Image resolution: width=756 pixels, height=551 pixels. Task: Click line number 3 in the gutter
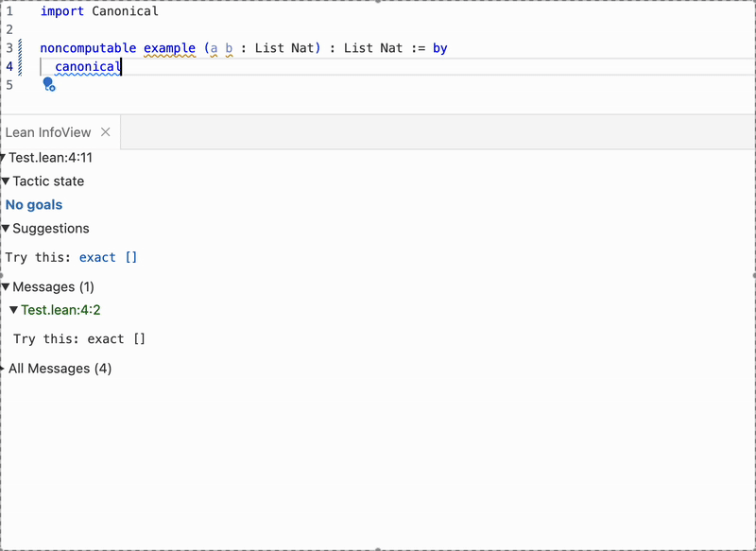[9, 48]
